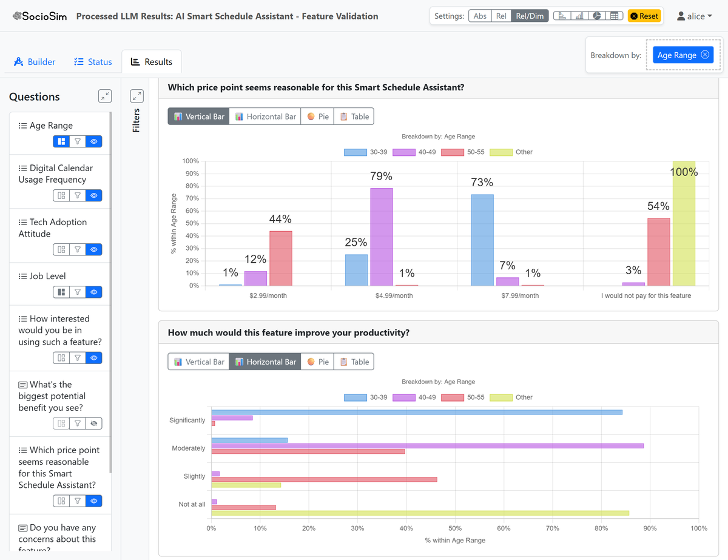The height and width of the screenshot is (560, 728).
Task: Select Rel/Dim display mode
Action: pyautogui.click(x=530, y=16)
